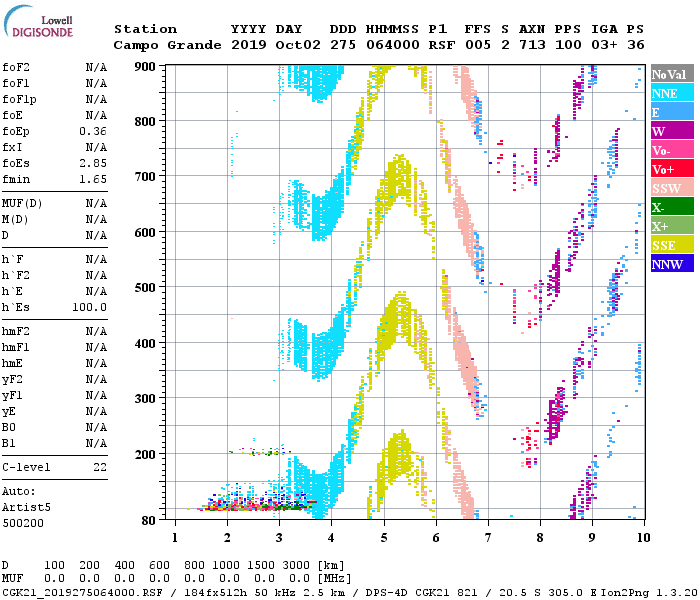Viewport: 700px width, 600px height.
Task: Click the Lowell Digisonde logo
Action: [x=38, y=21]
